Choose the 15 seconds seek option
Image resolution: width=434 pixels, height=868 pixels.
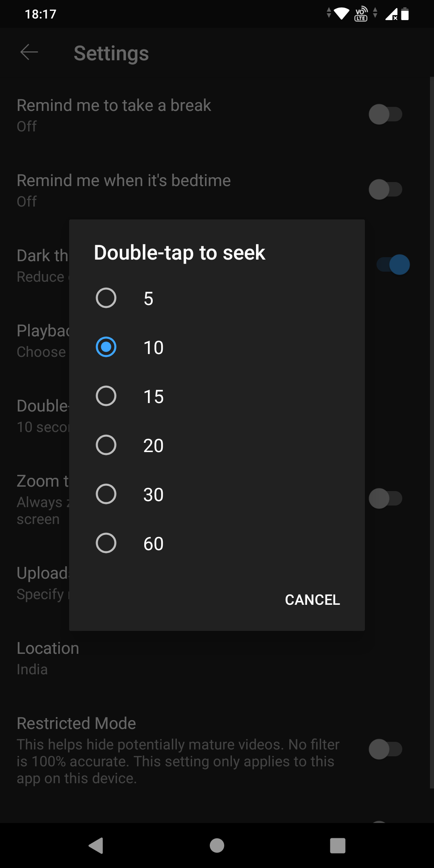tap(106, 396)
